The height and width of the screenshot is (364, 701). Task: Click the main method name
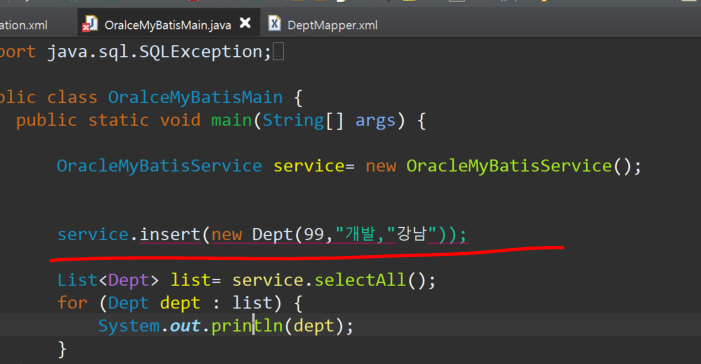(x=232, y=120)
